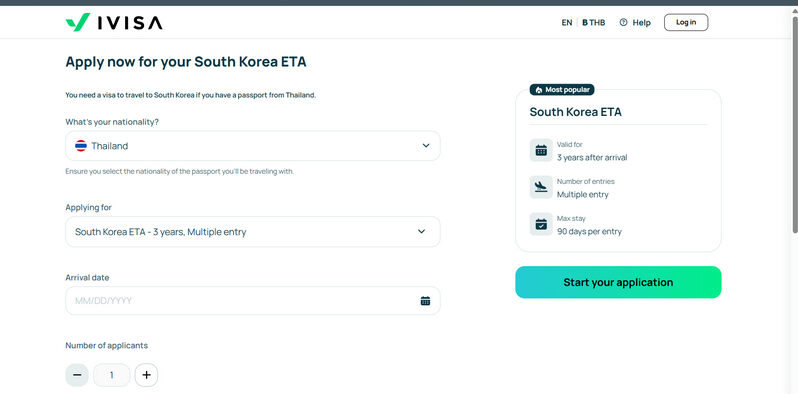
Task: Expand nationality dropdown chevron arrow
Action: pos(426,146)
